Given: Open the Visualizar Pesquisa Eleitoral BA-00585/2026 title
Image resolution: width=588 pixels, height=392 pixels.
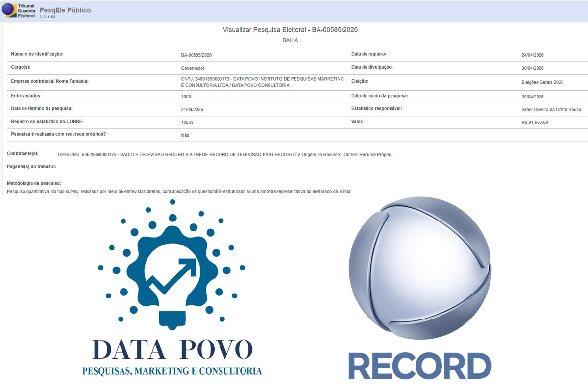Looking at the screenshot, I should point(291,29).
